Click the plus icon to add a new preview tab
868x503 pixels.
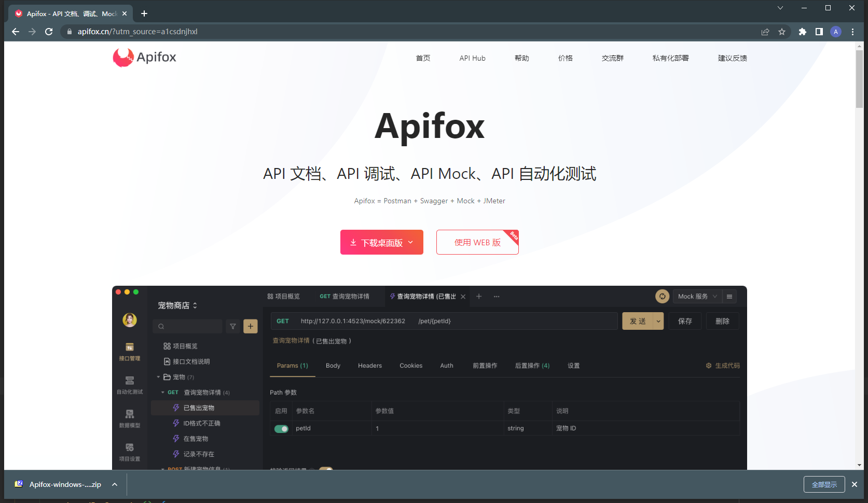(x=479, y=297)
